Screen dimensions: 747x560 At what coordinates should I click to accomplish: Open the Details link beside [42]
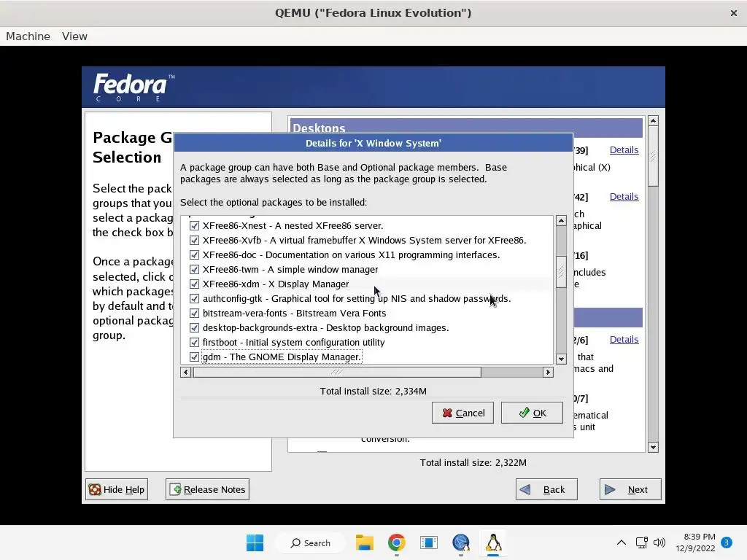(x=624, y=197)
